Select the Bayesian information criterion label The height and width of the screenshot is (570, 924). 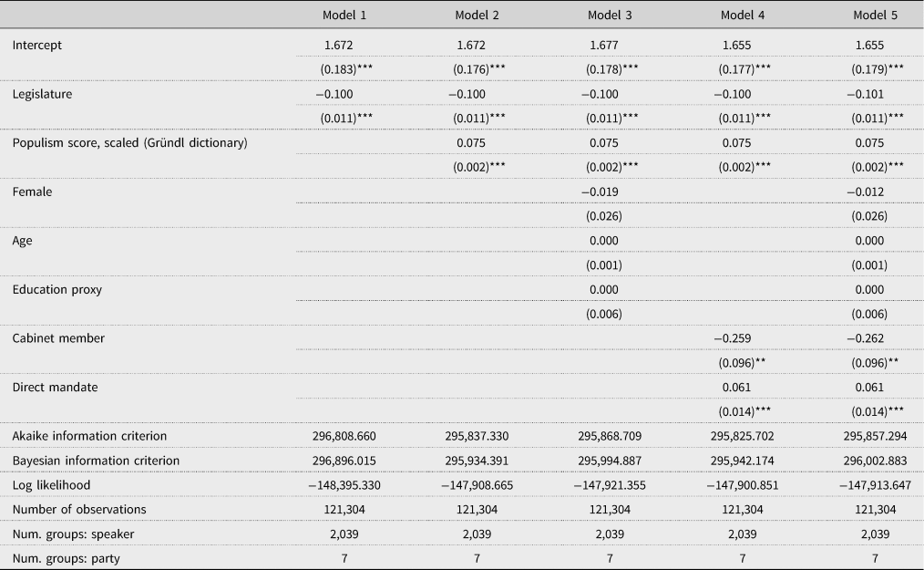(x=96, y=461)
